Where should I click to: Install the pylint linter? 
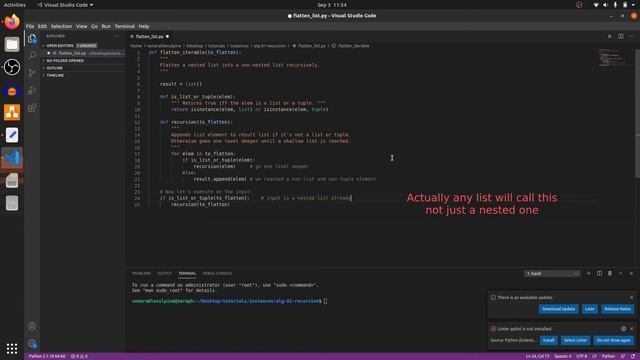coord(549,340)
